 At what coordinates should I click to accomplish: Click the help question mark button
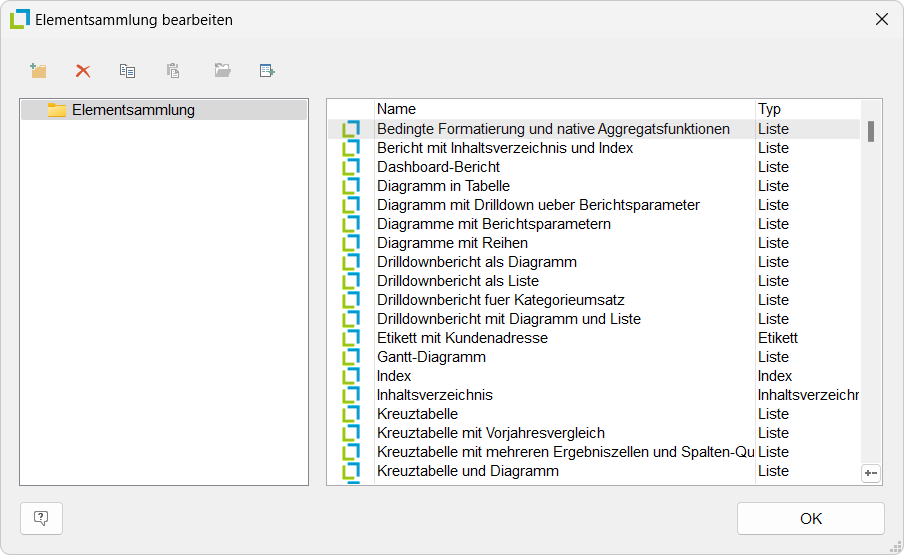point(41,518)
